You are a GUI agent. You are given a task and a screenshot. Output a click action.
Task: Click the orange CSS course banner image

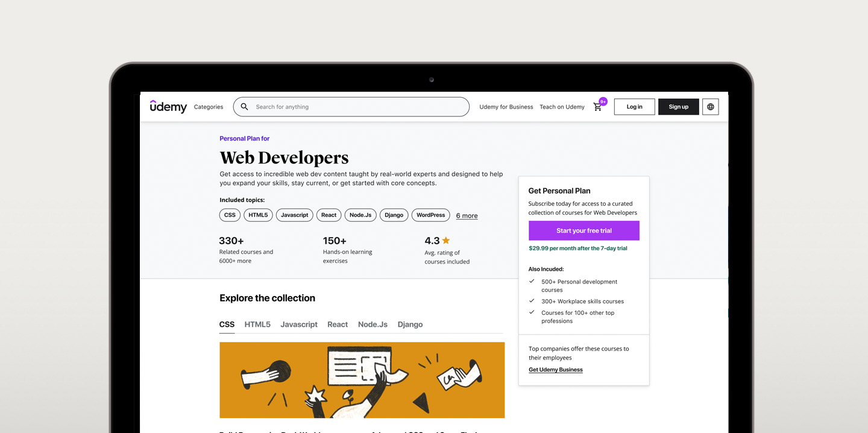362,380
